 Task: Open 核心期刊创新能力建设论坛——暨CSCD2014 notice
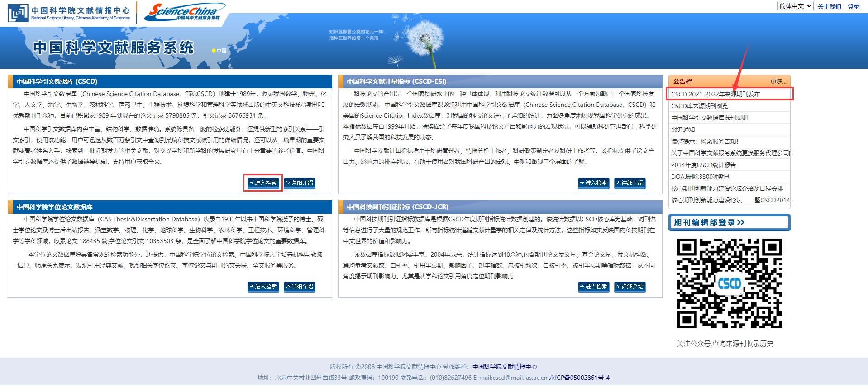[x=730, y=200]
